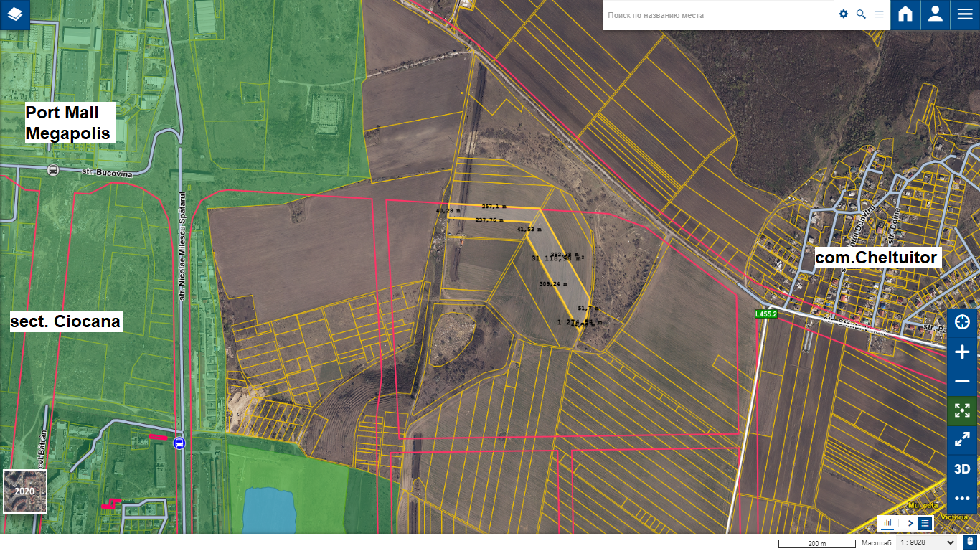Expand more tools with ellipsis button
Viewport: 980px width, 551px height.
point(962,498)
